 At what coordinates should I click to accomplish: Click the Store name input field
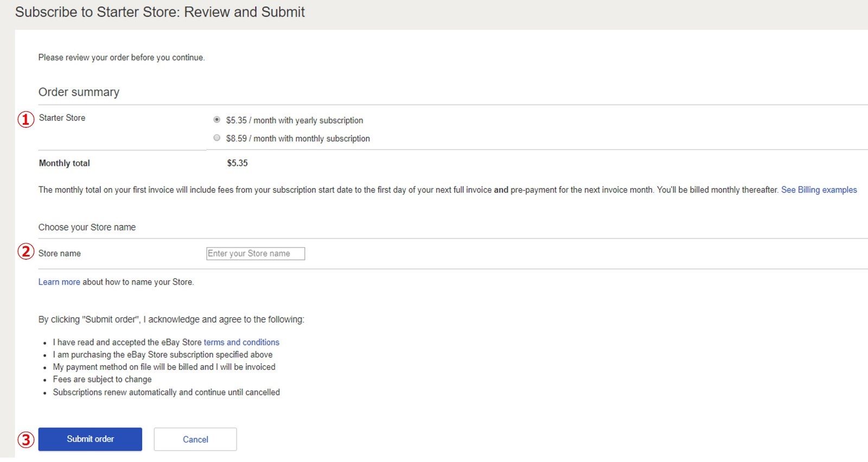pos(256,254)
